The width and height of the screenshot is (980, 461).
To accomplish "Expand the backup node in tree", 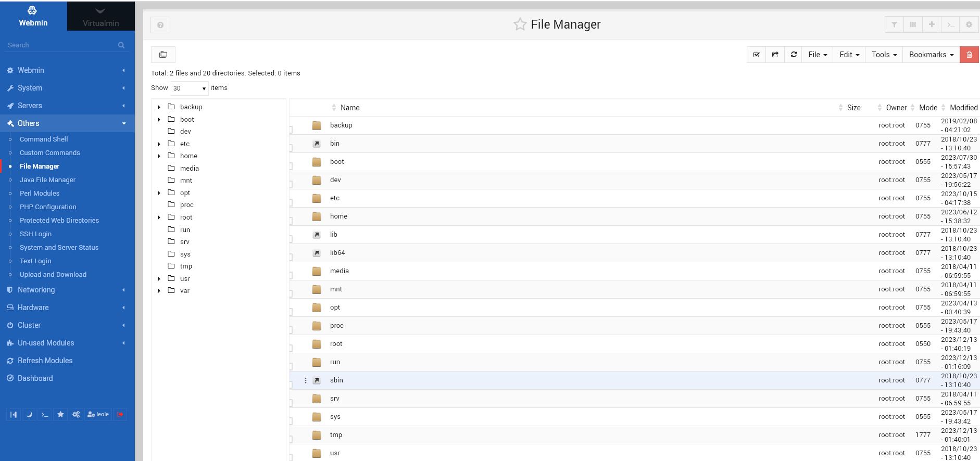I will point(159,107).
